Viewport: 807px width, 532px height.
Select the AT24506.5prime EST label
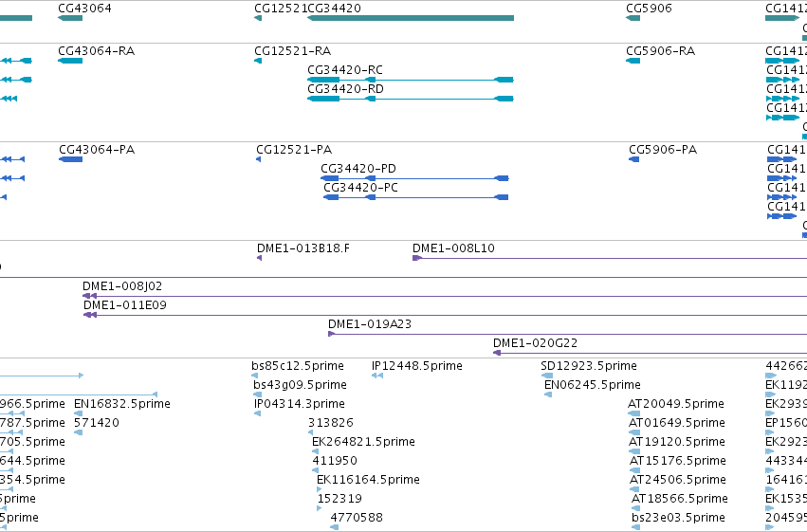[x=678, y=480]
